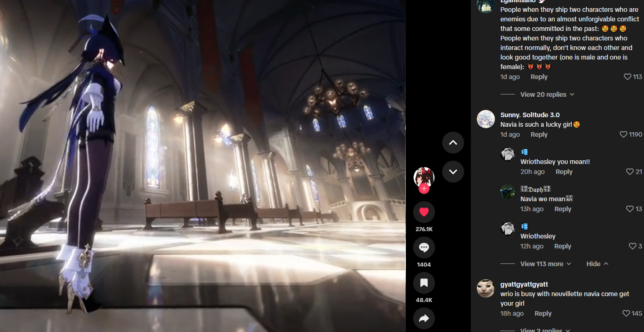Click the 'wrio is busy with neuvillette' comment text
Image resolution: width=644 pixels, height=332 pixels.
[x=565, y=298]
